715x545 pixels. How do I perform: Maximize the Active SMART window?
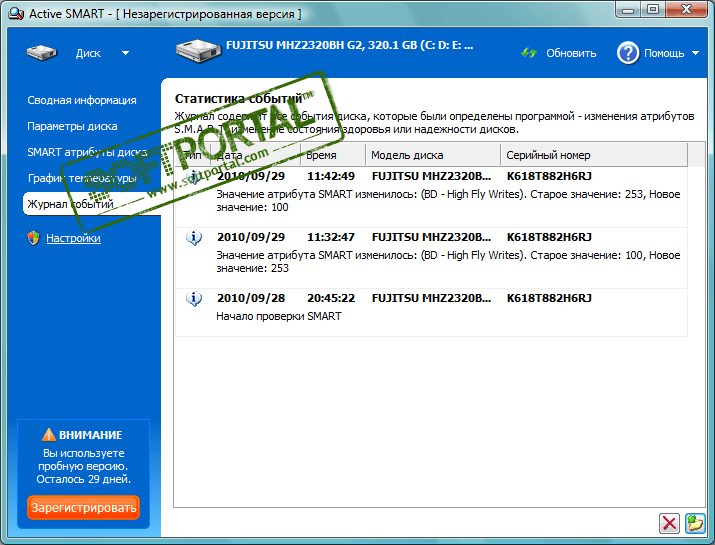(x=653, y=9)
